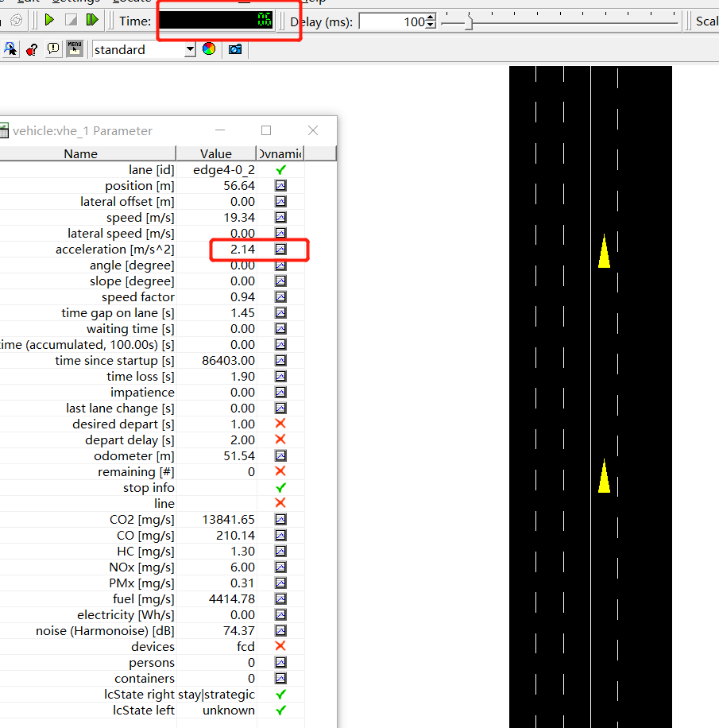The width and height of the screenshot is (719, 728).
Task: Open the Locate menu
Action: (x=129, y=2)
